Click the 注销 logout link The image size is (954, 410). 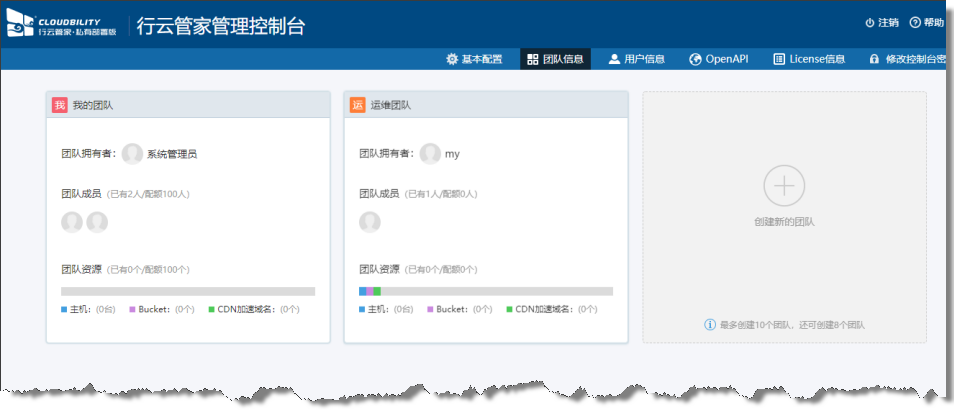pos(881,23)
